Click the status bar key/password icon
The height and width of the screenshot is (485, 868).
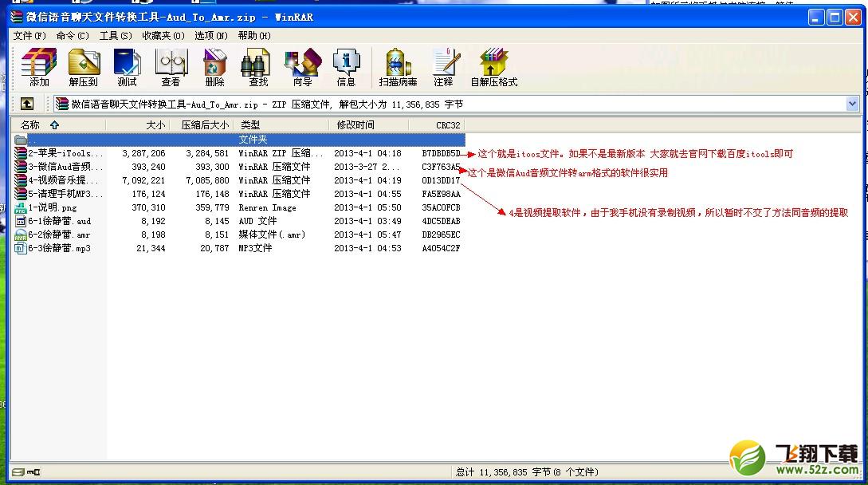click(33, 471)
